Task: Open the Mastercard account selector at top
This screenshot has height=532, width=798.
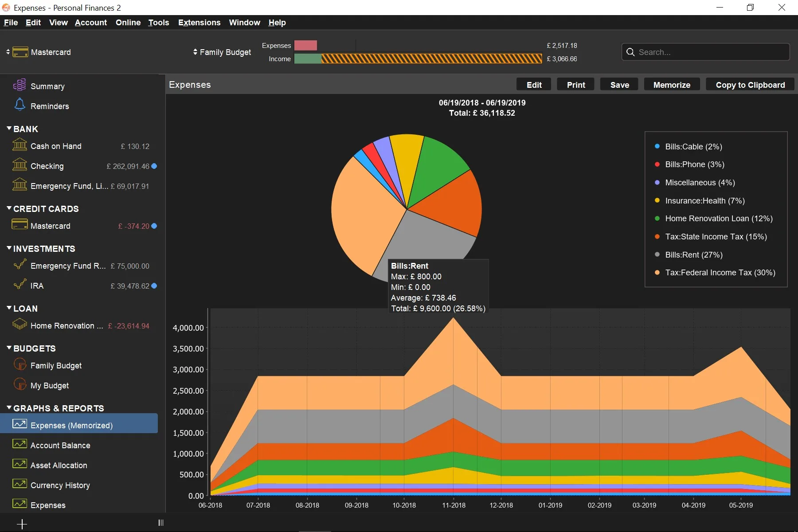Action: click(x=39, y=52)
